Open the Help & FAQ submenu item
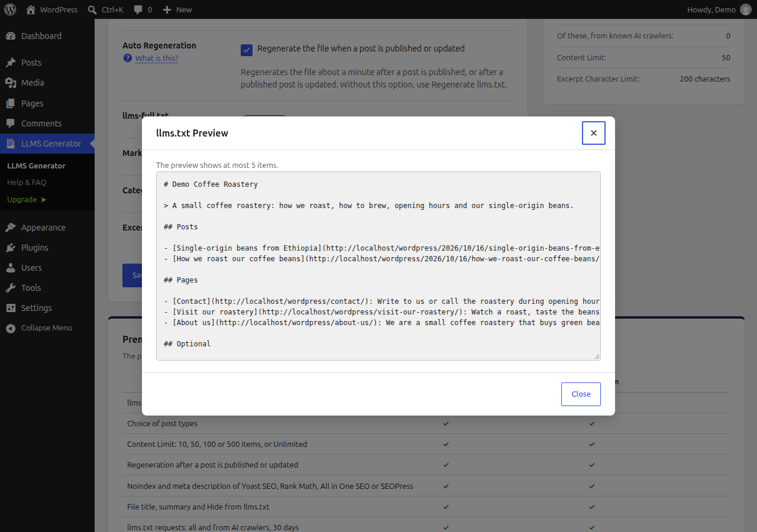 coord(27,183)
